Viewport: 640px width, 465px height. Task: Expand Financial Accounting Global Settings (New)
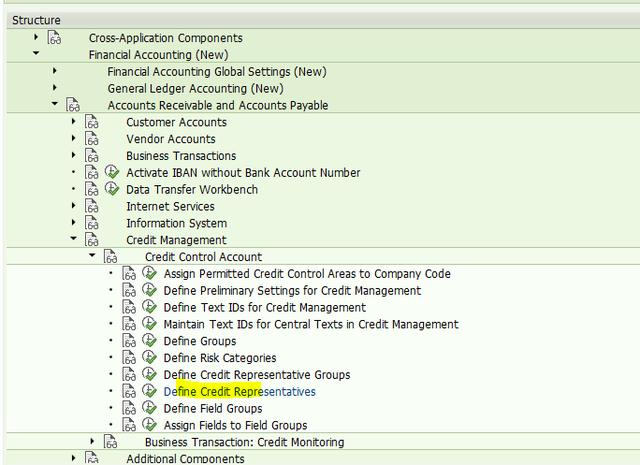(x=55, y=71)
